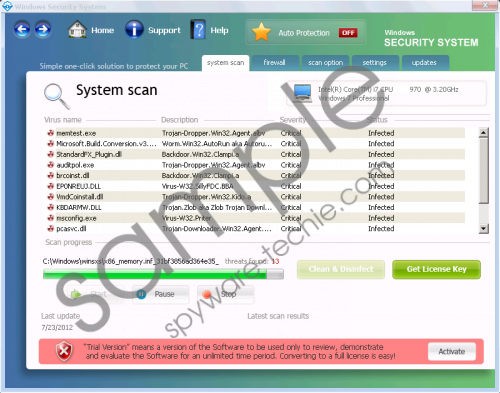
Task: Open the scan option tab
Action: tap(325, 63)
